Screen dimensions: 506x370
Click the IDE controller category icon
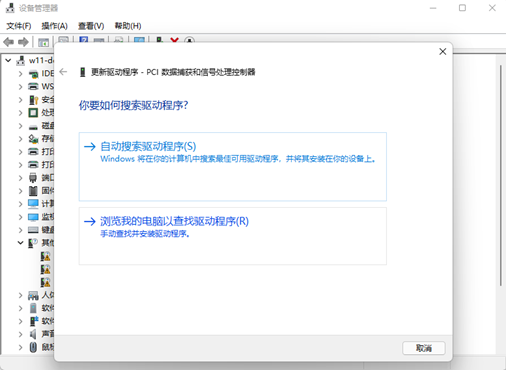[33, 73]
